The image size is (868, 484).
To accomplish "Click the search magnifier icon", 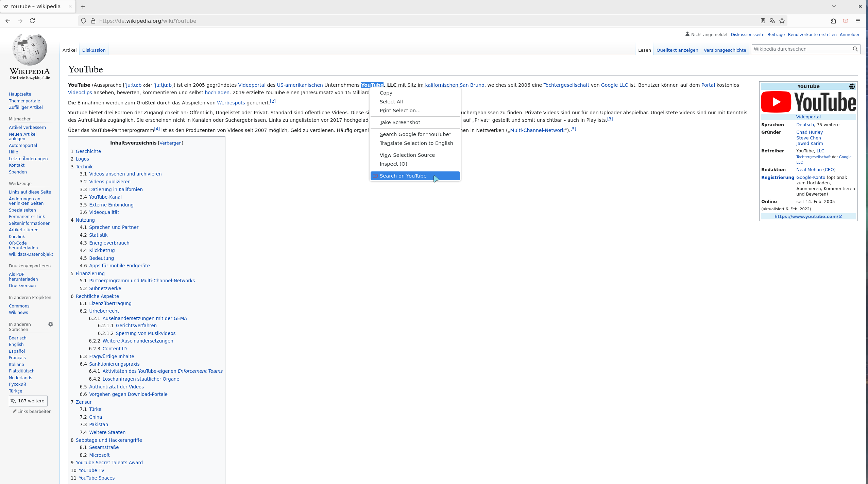I will 855,49.
